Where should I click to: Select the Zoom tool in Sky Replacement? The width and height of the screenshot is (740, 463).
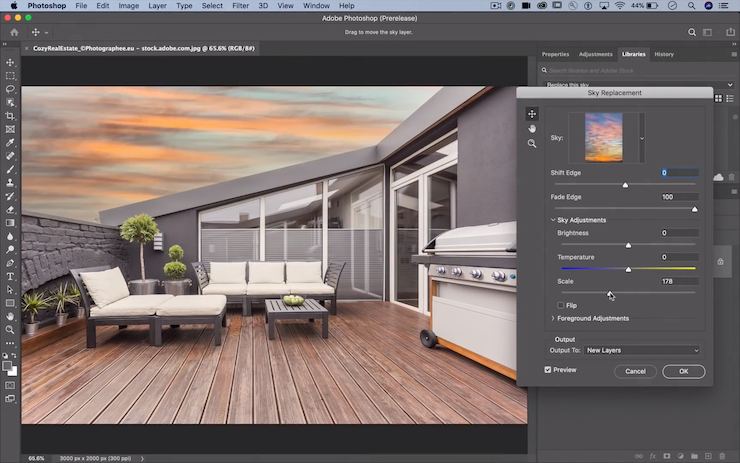[532, 144]
